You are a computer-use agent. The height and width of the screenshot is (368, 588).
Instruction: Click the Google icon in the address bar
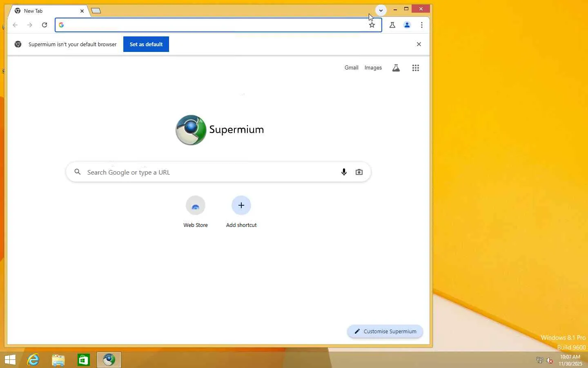(61, 25)
